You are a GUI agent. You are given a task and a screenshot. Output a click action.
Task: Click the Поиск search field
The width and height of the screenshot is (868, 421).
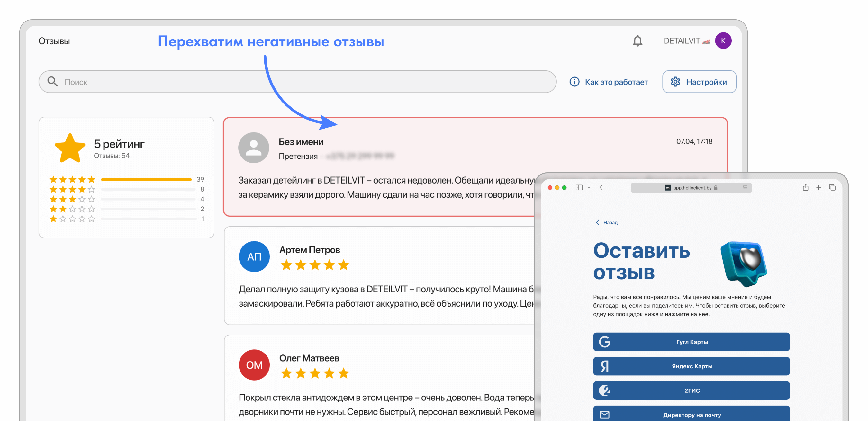296,82
